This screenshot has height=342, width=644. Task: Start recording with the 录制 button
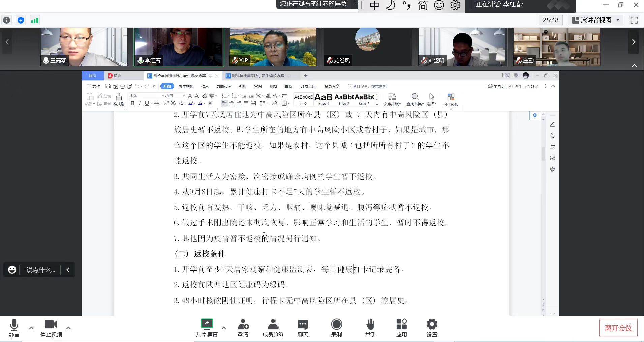click(336, 325)
